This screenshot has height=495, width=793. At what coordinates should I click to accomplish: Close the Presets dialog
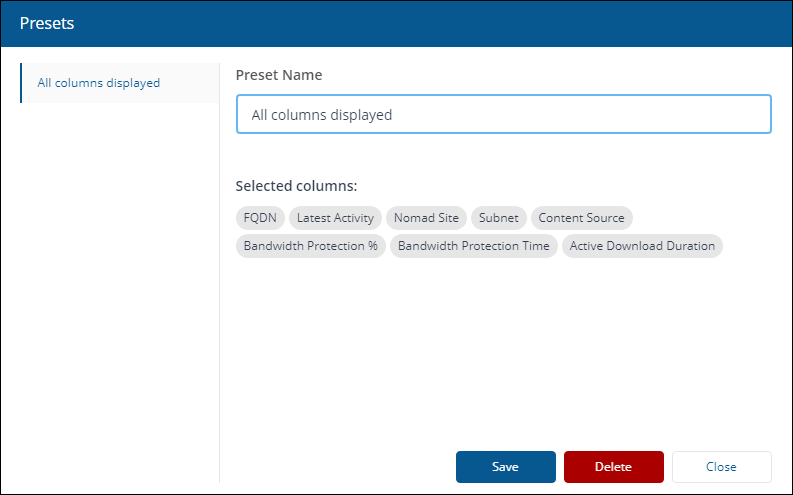(721, 467)
